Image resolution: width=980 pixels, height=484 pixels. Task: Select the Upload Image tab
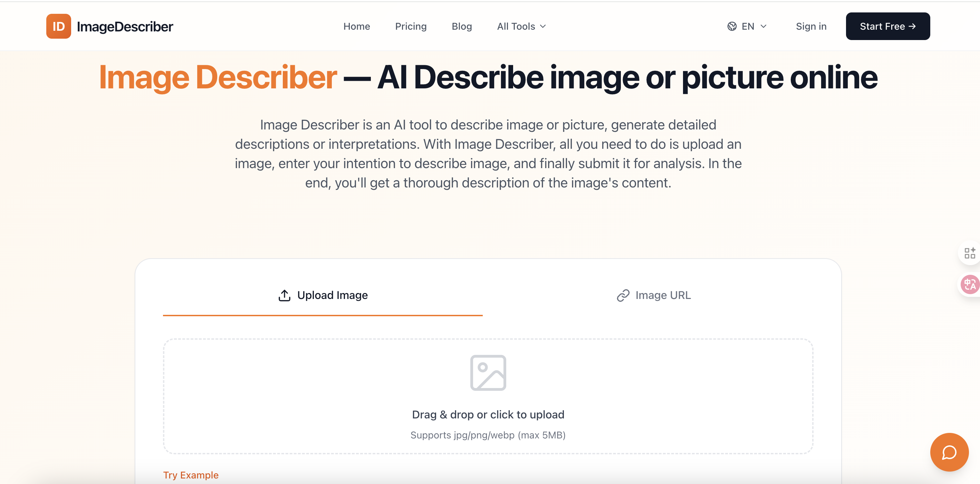point(332,295)
